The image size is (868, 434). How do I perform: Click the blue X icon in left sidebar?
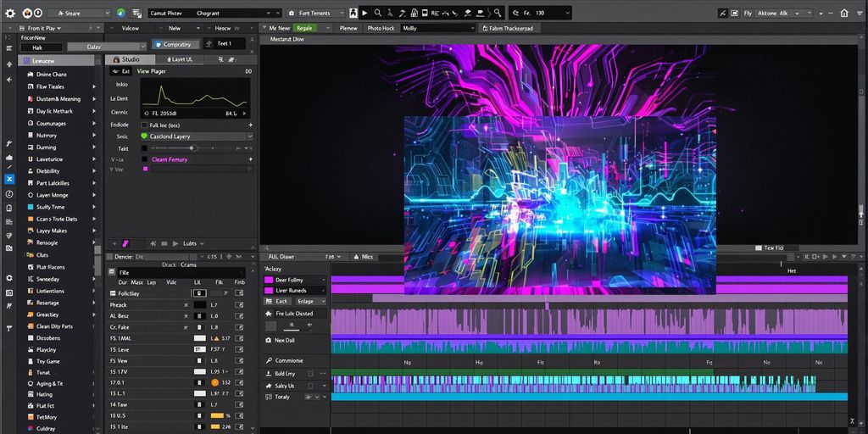[9, 180]
